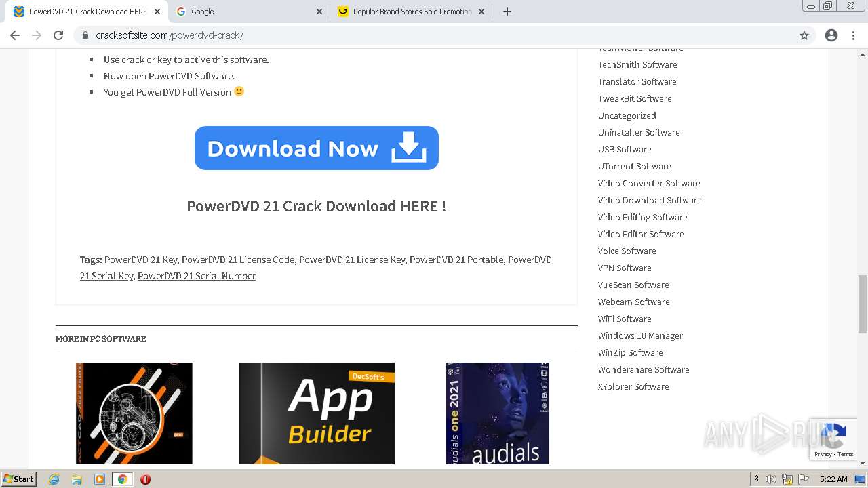Open the PowerDVD 21 Serial Number tag
The height and width of the screenshot is (488, 868).
[x=197, y=276]
